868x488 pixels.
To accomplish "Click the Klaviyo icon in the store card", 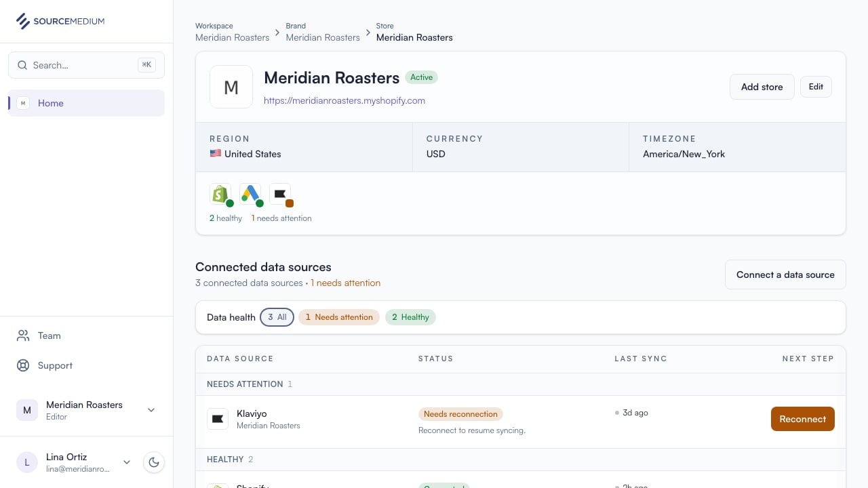I will point(280,194).
